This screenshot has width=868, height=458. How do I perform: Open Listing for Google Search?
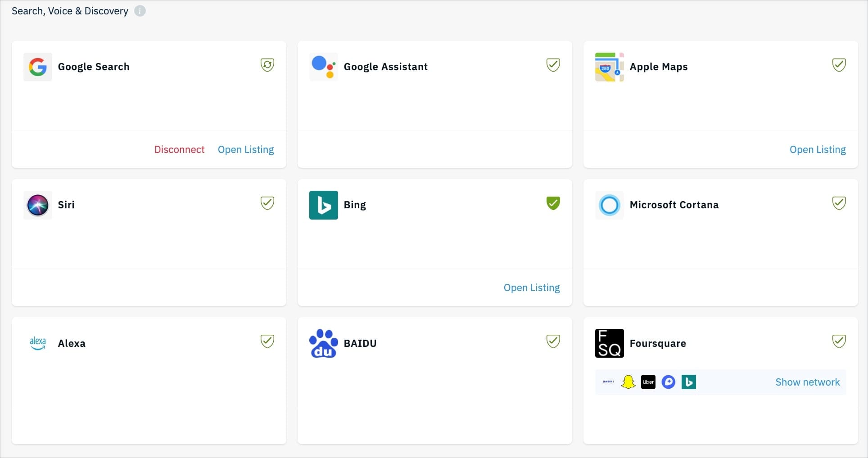coord(246,149)
